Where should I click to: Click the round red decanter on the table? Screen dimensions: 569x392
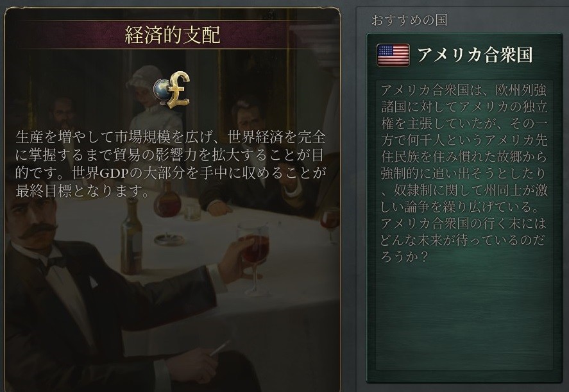(167, 200)
